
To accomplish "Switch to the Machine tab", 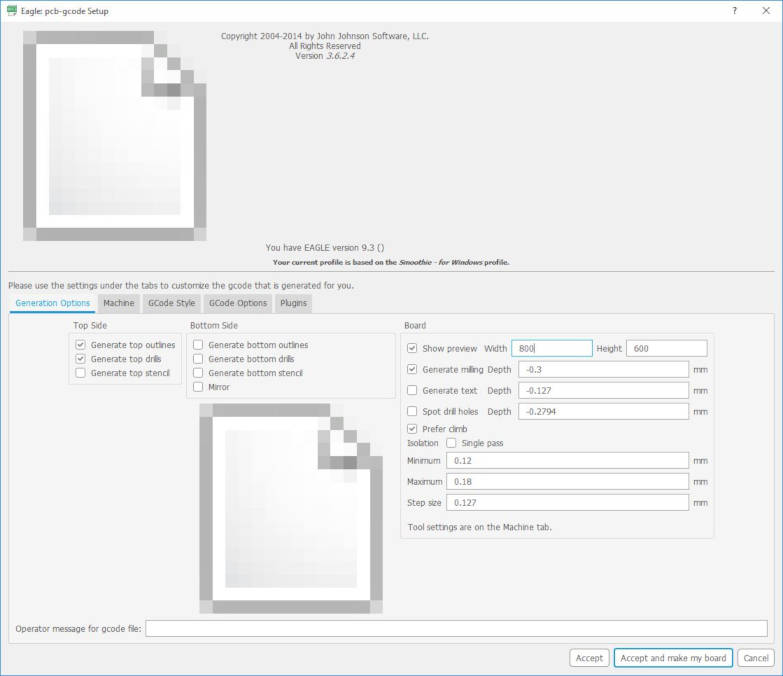I will pos(119,303).
